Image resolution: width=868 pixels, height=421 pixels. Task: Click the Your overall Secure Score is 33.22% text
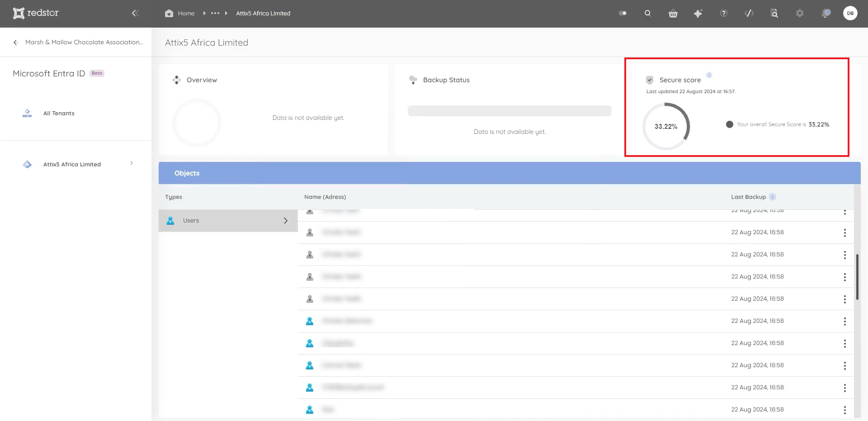(x=783, y=124)
